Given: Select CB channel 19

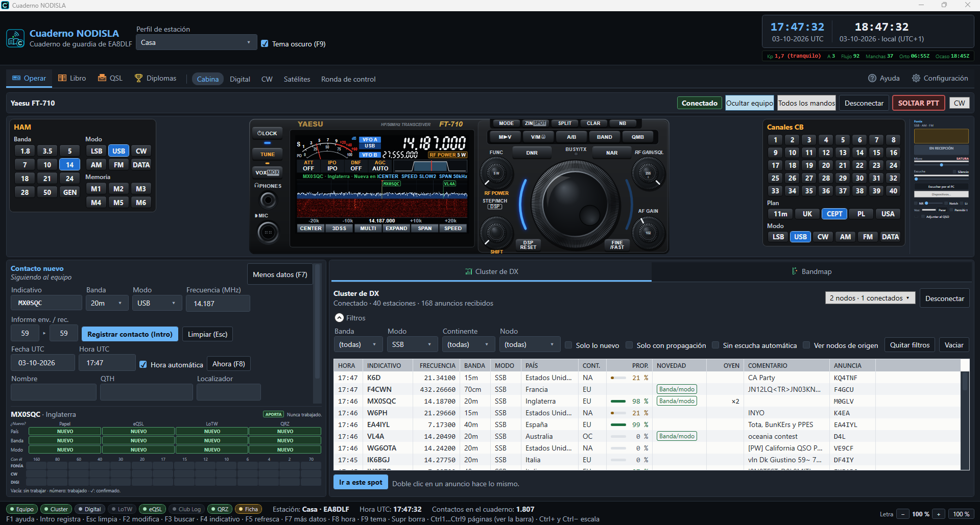Looking at the screenshot, I should (809, 165).
